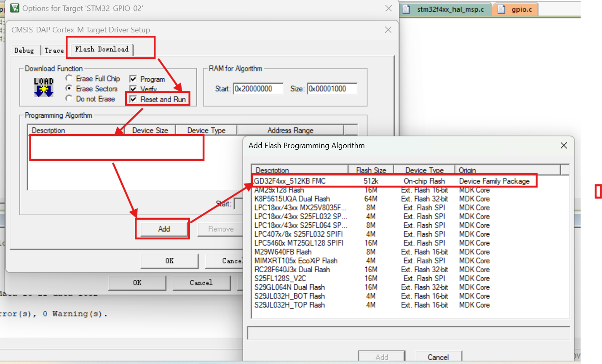Click the RAM Size field
602x364 pixels.
[x=332, y=89]
